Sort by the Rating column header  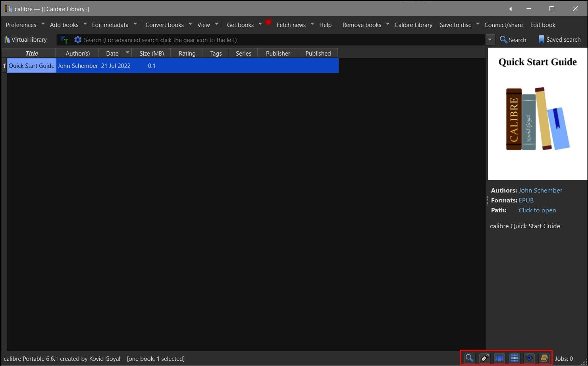click(187, 53)
